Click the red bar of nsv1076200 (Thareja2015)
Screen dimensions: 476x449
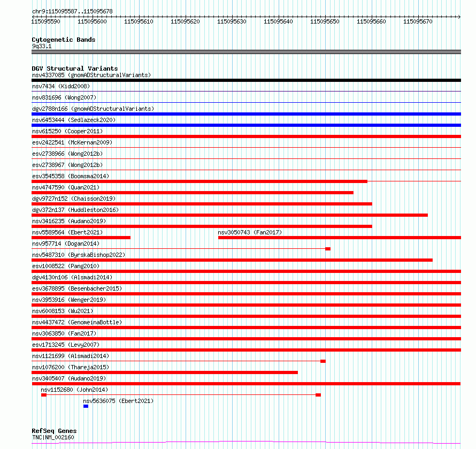(165, 372)
